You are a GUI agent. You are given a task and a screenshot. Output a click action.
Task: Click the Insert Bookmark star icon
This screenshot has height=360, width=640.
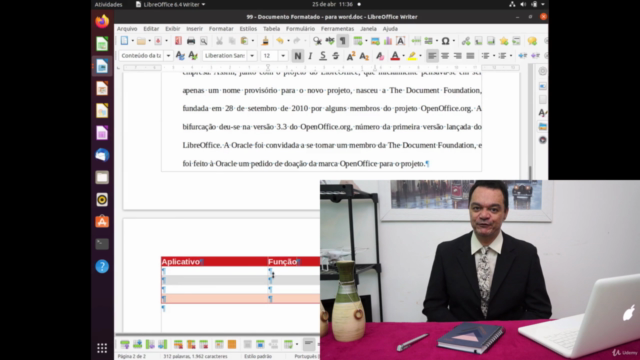[x=504, y=41]
